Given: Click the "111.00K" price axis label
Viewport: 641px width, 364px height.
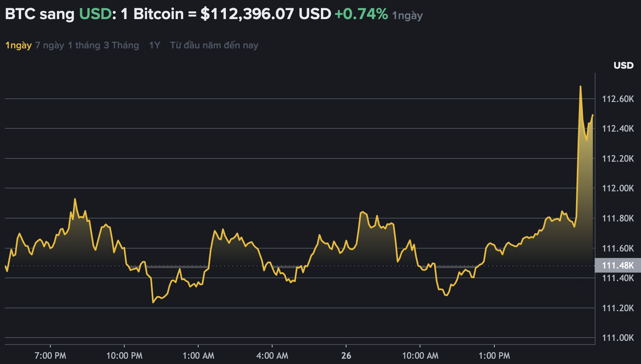Looking at the screenshot, I should pos(617,338).
